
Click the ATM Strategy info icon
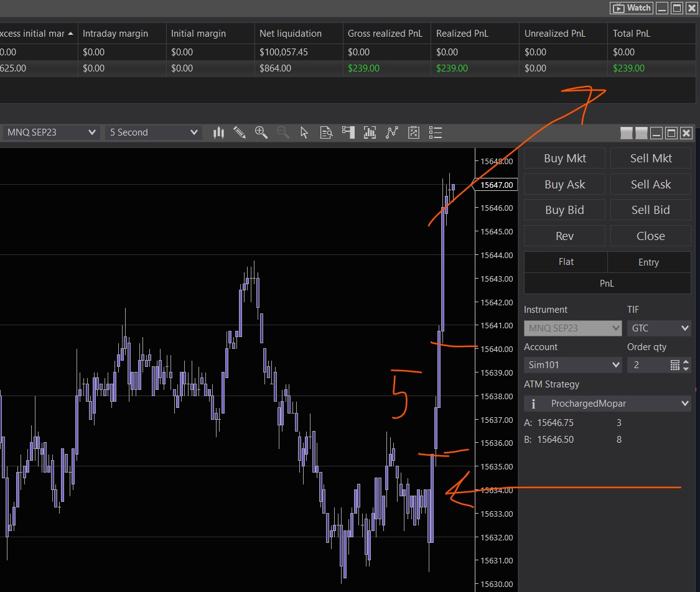coord(533,404)
